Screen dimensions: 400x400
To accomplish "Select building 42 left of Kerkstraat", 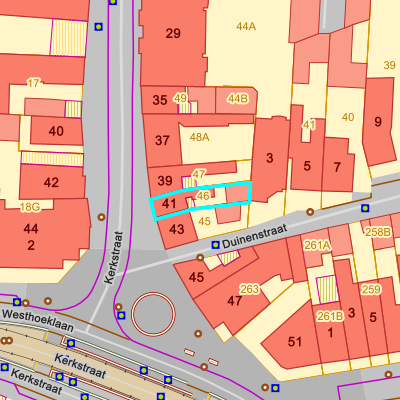I will (x=51, y=182).
